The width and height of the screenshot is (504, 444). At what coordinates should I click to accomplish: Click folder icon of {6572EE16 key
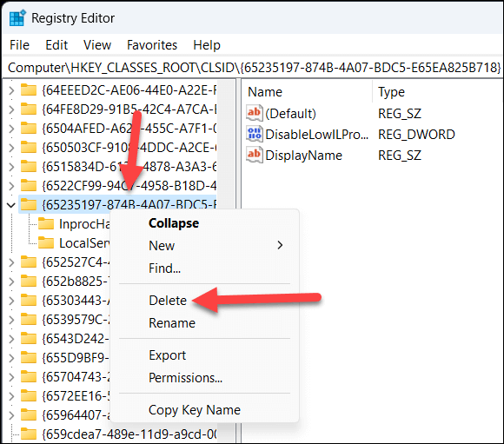[x=29, y=395]
